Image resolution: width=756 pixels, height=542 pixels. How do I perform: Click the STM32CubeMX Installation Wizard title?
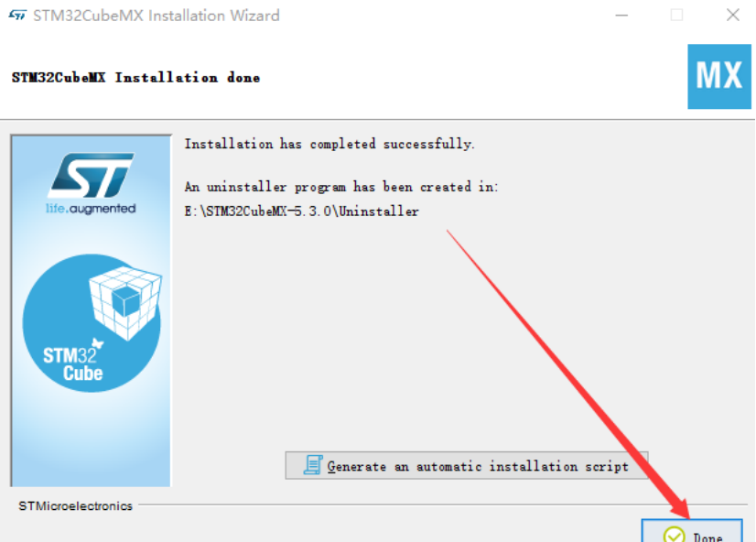tap(157, 16)
